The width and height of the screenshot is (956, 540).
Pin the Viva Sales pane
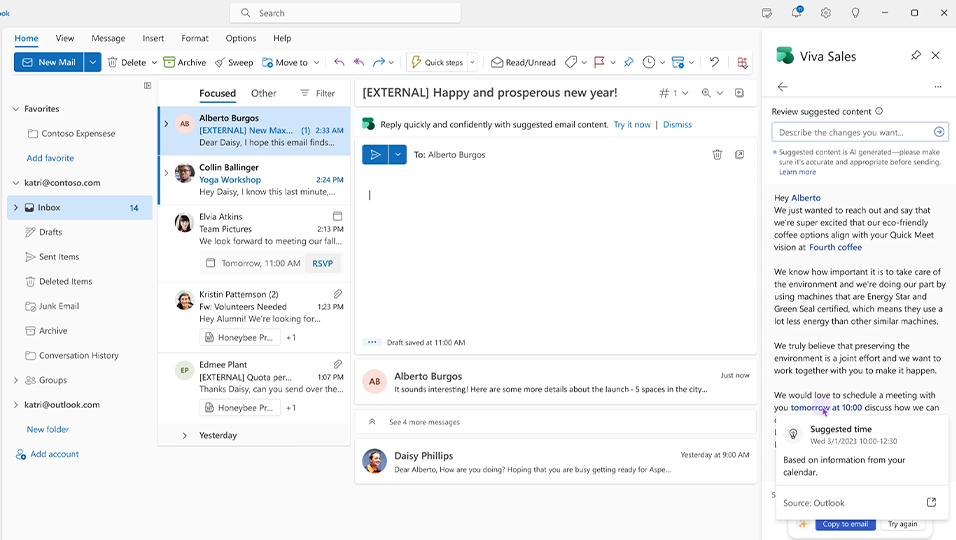916,55
